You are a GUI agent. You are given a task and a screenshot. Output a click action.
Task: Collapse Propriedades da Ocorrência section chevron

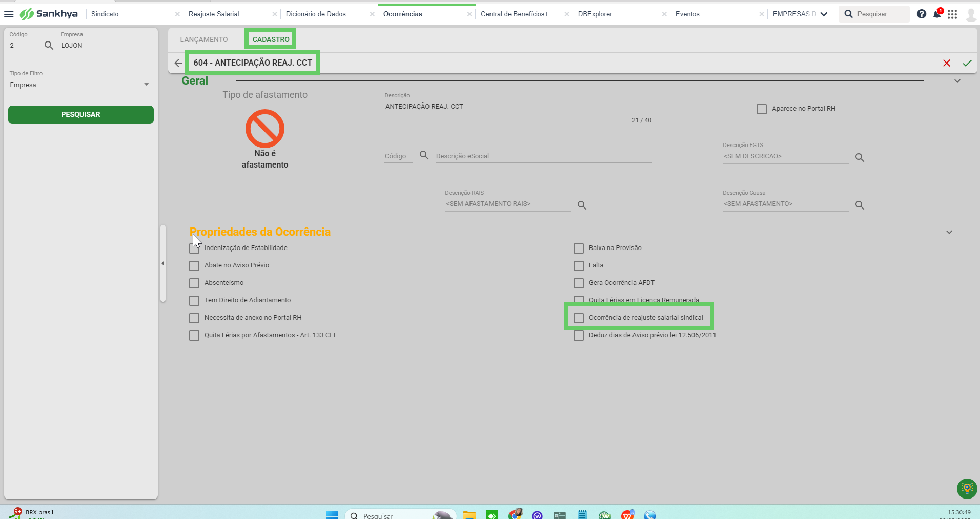tap(949, 232)
